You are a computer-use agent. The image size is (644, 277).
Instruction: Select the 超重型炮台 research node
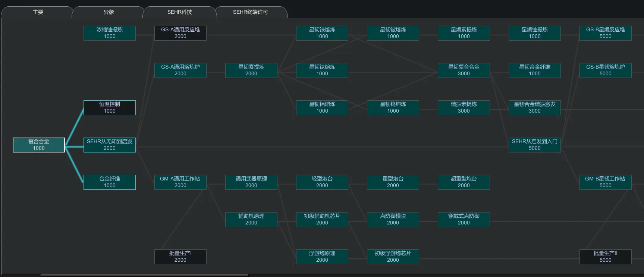pyautogui.click(x=464, y=182)
